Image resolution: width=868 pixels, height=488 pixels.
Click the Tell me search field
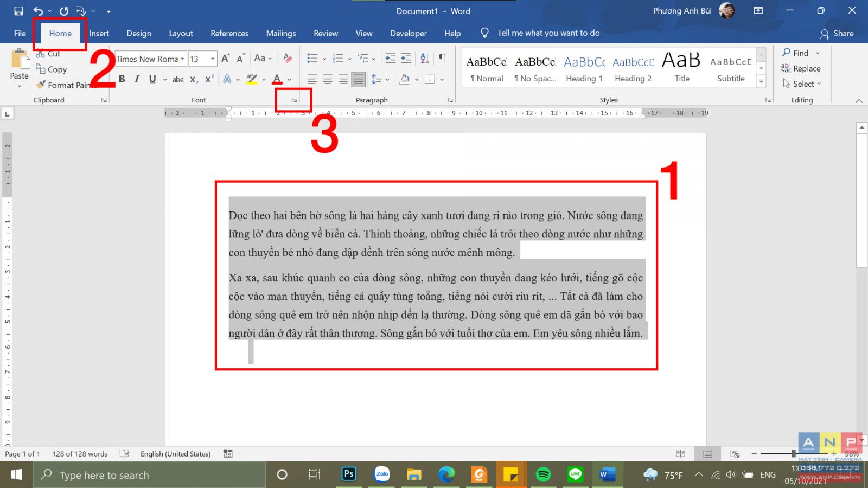[x=548, y=33]
